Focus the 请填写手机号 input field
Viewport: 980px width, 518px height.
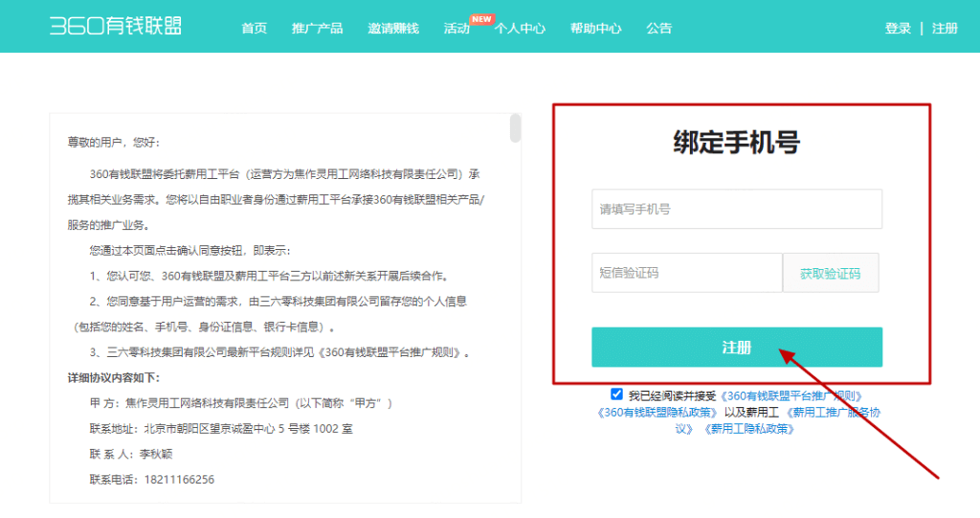coord(737,209)
